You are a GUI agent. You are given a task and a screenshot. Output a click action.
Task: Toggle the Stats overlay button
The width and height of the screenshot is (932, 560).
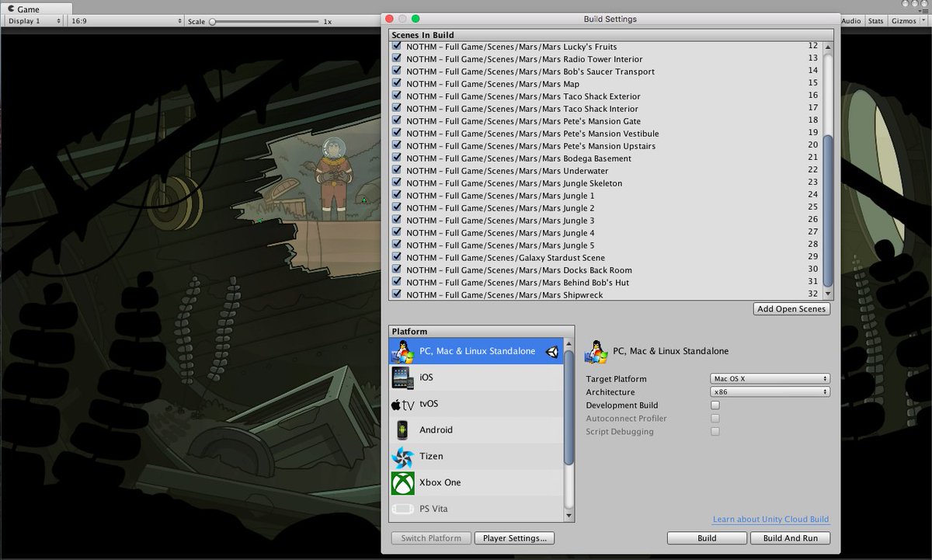click(x=875, y=21)
